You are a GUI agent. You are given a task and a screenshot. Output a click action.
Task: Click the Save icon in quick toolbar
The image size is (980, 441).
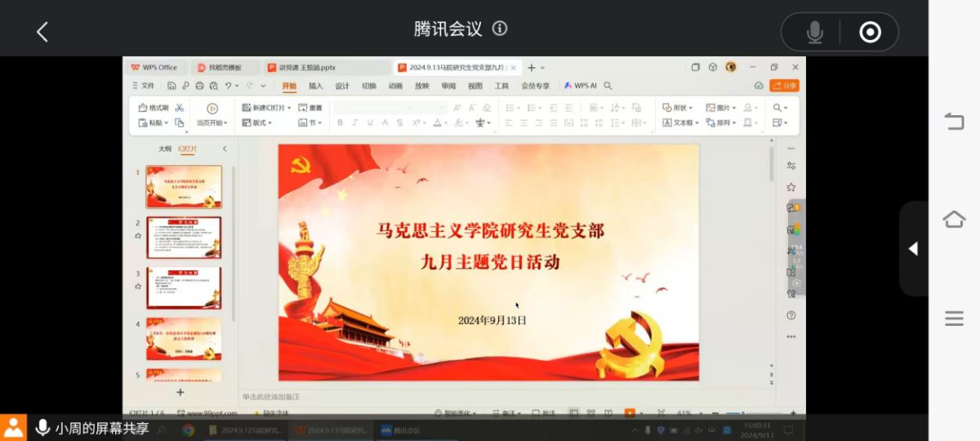171,86
